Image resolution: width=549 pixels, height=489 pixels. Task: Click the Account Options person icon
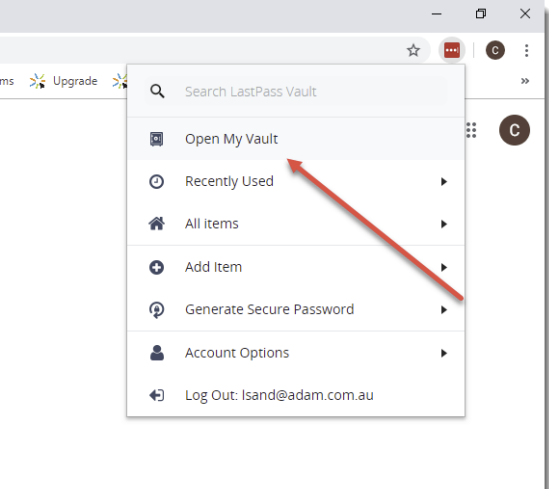(x=157, y=353)
